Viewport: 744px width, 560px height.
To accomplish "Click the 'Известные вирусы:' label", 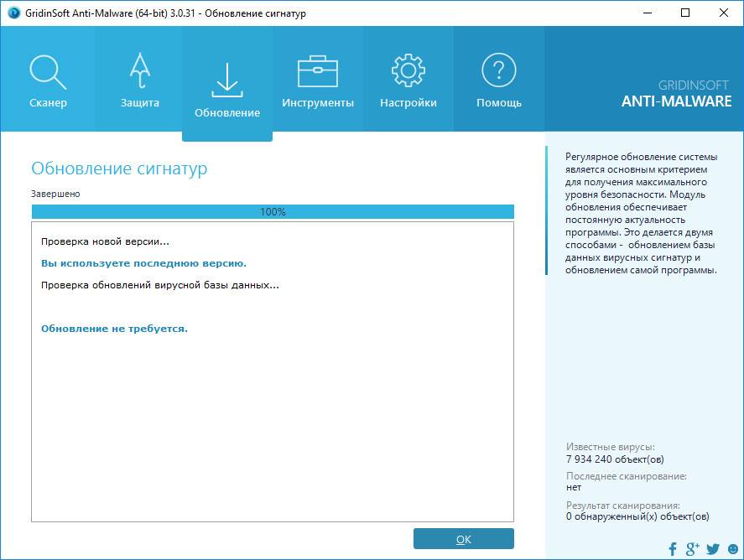I will click(x=610, y=447).
